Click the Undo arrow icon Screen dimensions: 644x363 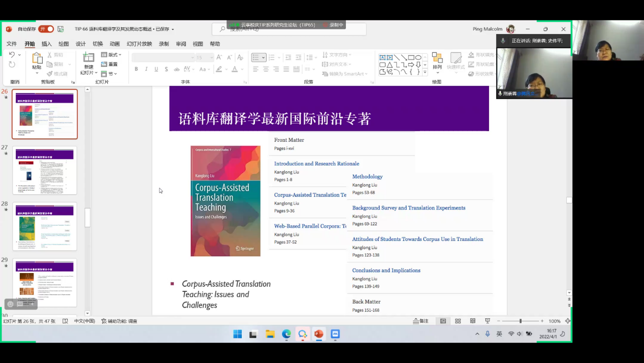[12, 55]
